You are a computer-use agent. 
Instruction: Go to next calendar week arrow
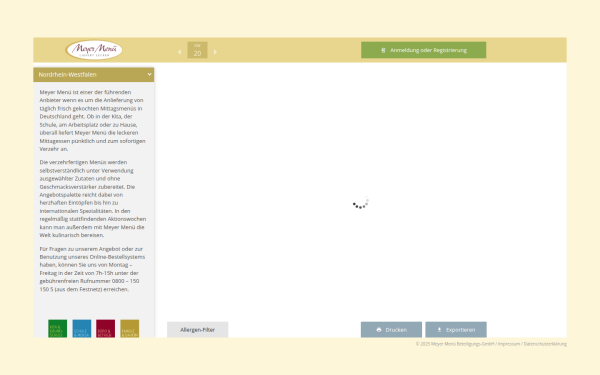215,52
